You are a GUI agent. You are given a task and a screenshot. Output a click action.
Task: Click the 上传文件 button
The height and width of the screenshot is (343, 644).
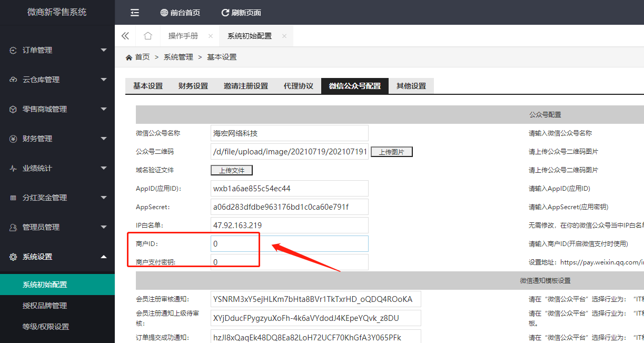point(232,170)
